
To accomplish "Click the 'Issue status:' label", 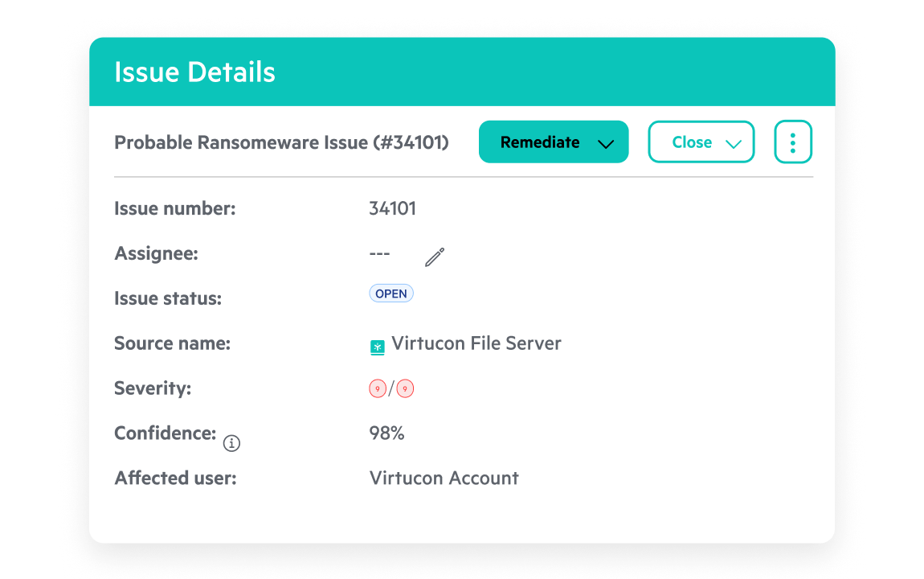I will point(168,298).
